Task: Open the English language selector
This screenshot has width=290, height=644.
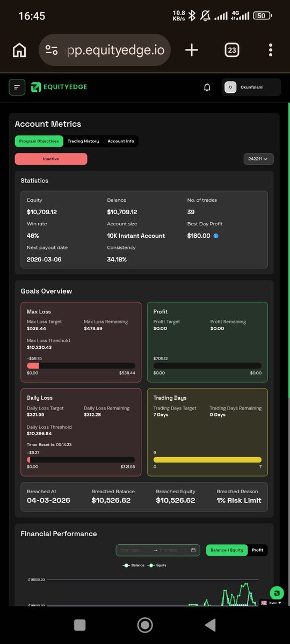Action: click(271, 603)
